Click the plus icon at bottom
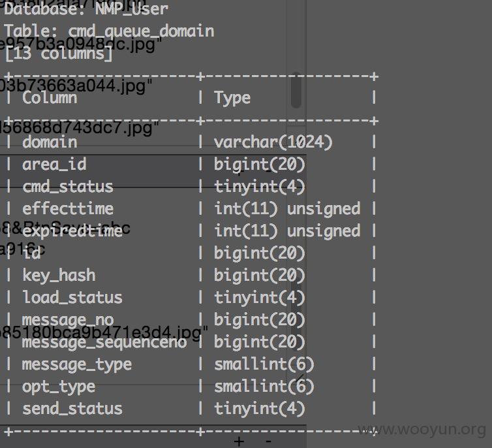 (239, 441)
